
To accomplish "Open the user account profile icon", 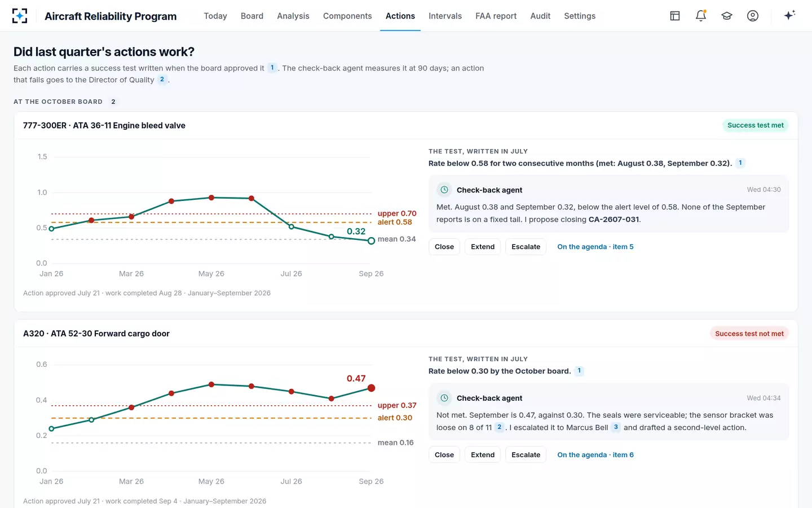I will point(753,16).
